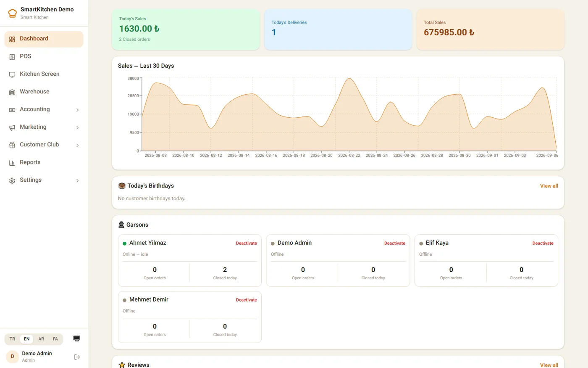
Task: Deactivate garson Elif Kaya
Action: pyautogui.click(x=543, y=243)
